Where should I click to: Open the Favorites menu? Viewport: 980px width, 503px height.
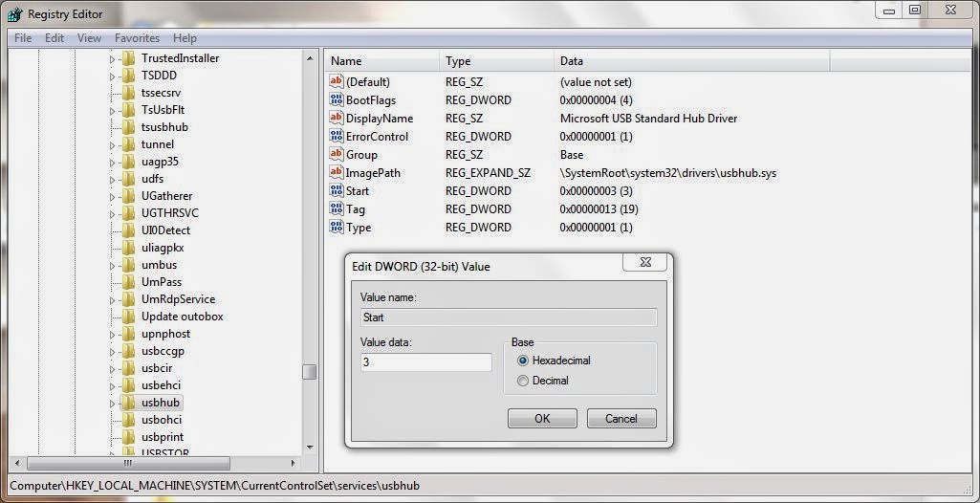(137, 38)
